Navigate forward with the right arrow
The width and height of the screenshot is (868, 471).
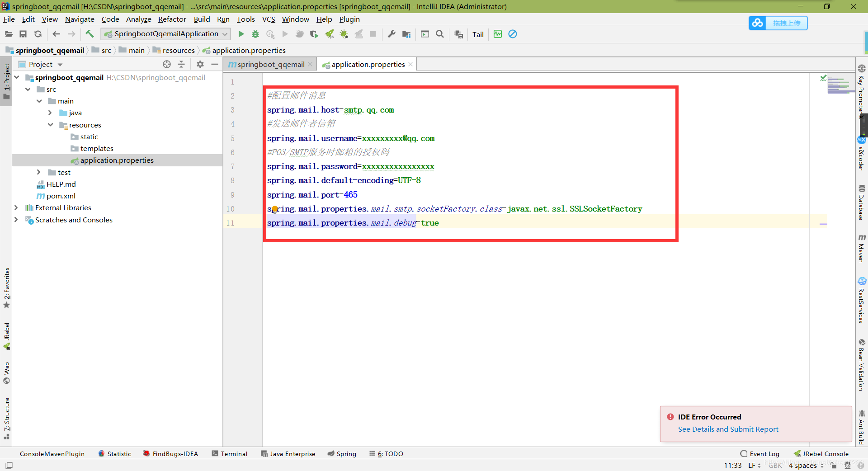[71, 34]
